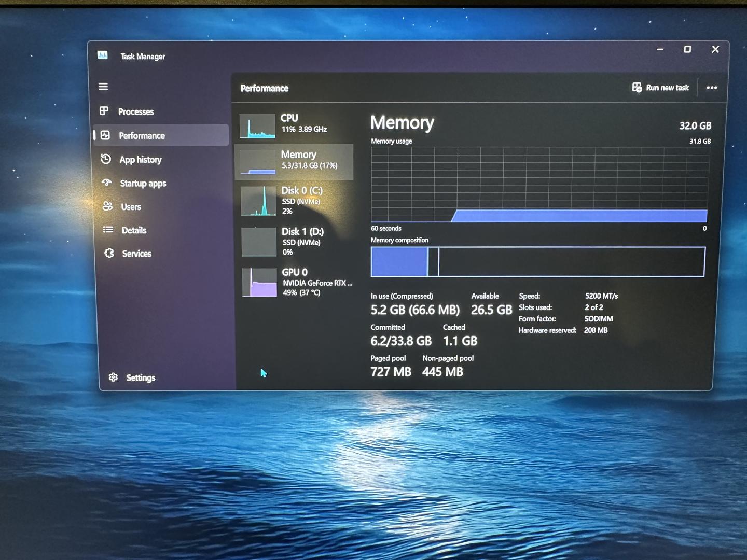Screen dimensions: 747x560
Task: Click the Run new task button
Action: coord(660,88)
